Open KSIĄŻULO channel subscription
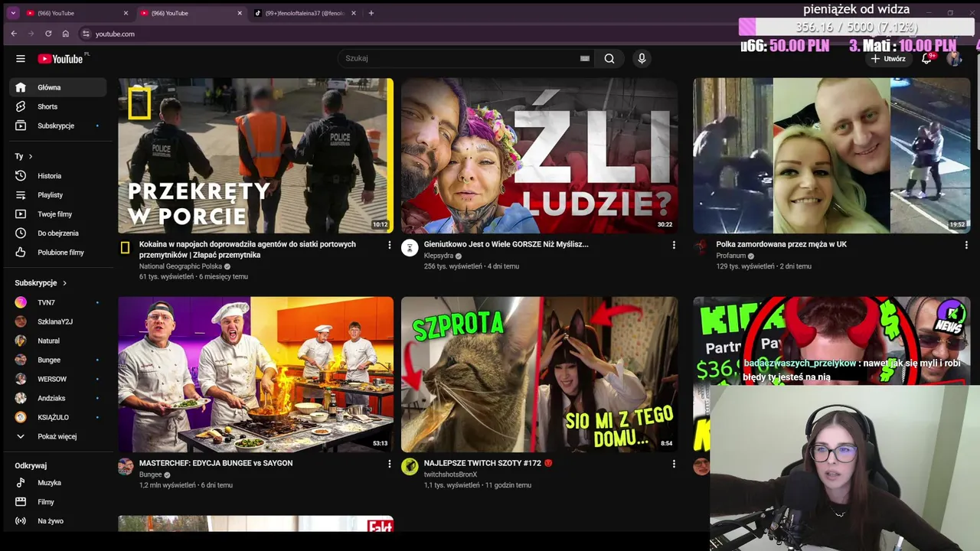 [x=58, y=417]
